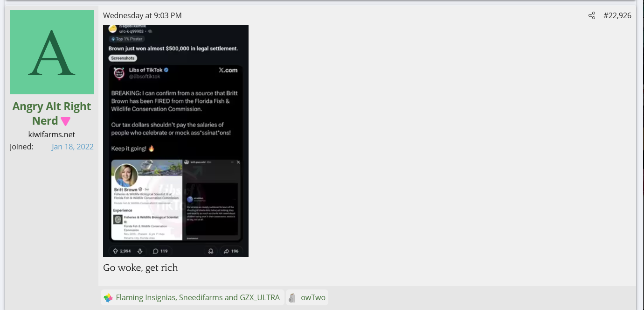644x310 pixels.
Task: Open the share icon beside post #22,926
Action: point(592,15)
